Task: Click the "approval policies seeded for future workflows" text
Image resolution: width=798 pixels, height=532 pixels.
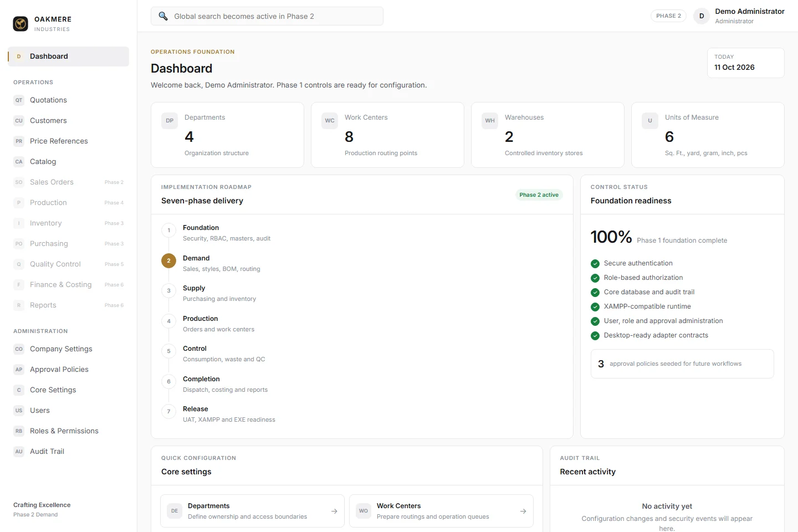Action: coord(676,364)
